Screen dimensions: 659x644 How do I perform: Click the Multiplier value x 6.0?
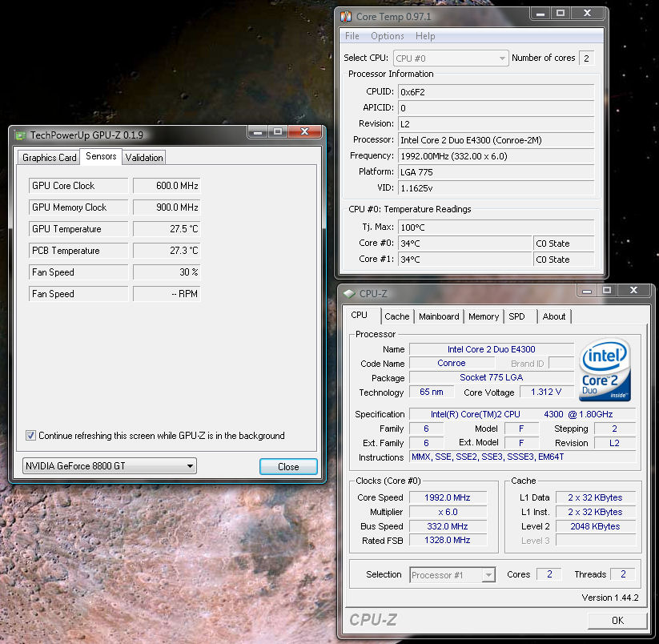(x=448, y=512)
